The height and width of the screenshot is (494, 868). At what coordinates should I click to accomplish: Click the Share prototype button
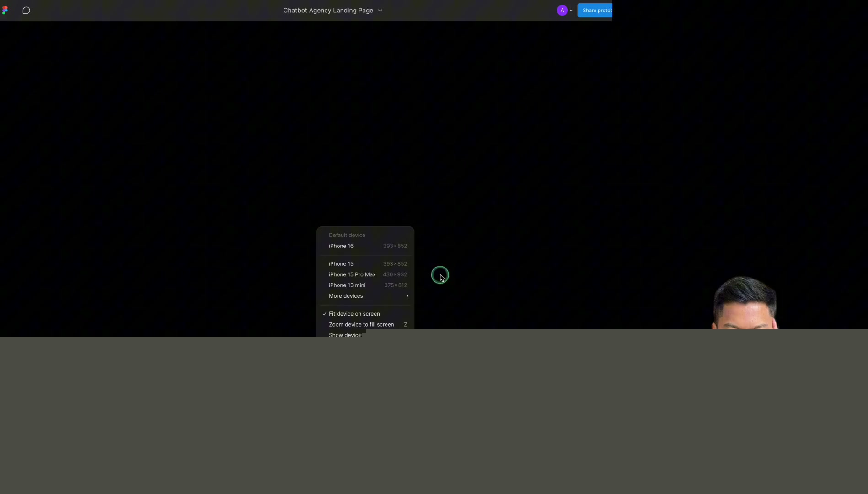(x=595, y=10)
